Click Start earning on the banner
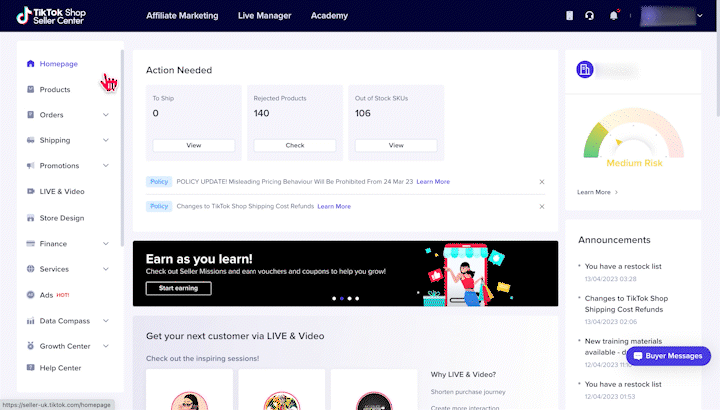The height and width of the screenshot is (410, 720). pyautogui.click(x=178, y=288)
